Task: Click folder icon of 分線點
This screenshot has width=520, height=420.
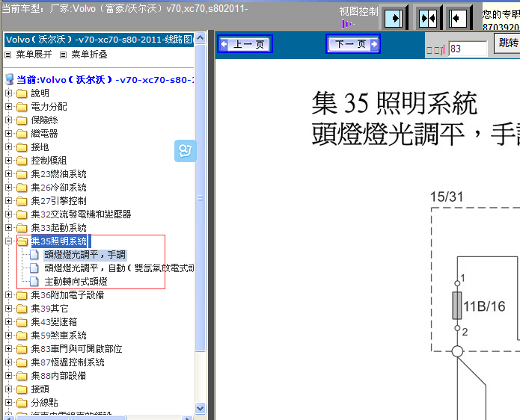Action: (22, 403)
